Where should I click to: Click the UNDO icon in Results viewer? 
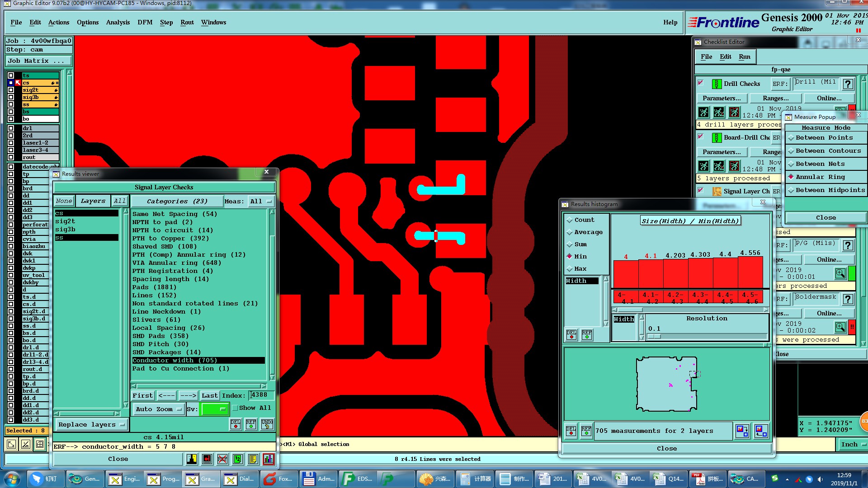267,424
